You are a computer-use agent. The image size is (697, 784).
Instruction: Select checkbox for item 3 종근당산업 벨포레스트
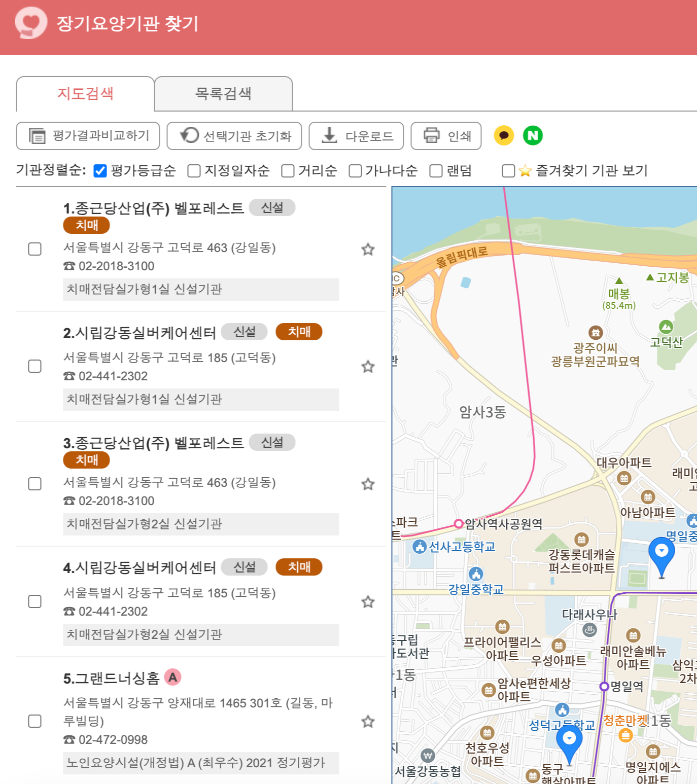[x=34, y=484]
